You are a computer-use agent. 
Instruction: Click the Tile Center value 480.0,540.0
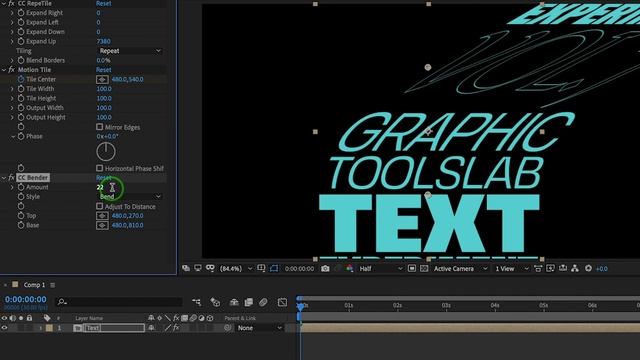click(x=127, y=79)
